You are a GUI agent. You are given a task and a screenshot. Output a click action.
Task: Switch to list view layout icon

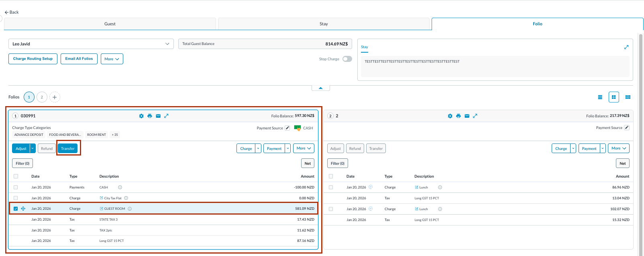[600, 97]
